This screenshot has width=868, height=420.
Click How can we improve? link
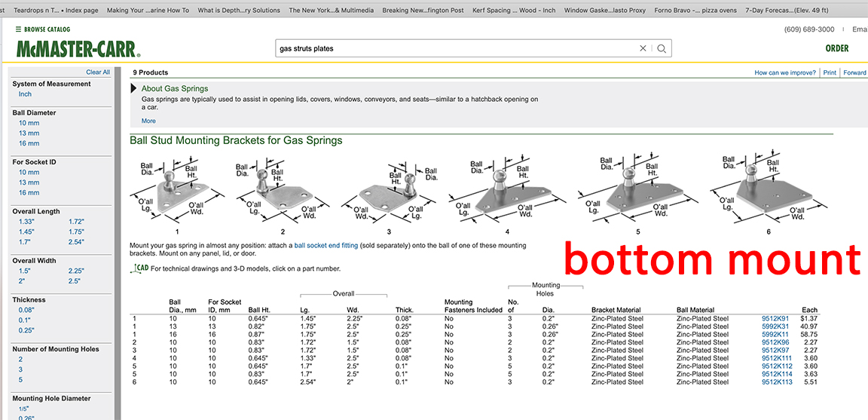pyautogui.click(x=785, y=72)
